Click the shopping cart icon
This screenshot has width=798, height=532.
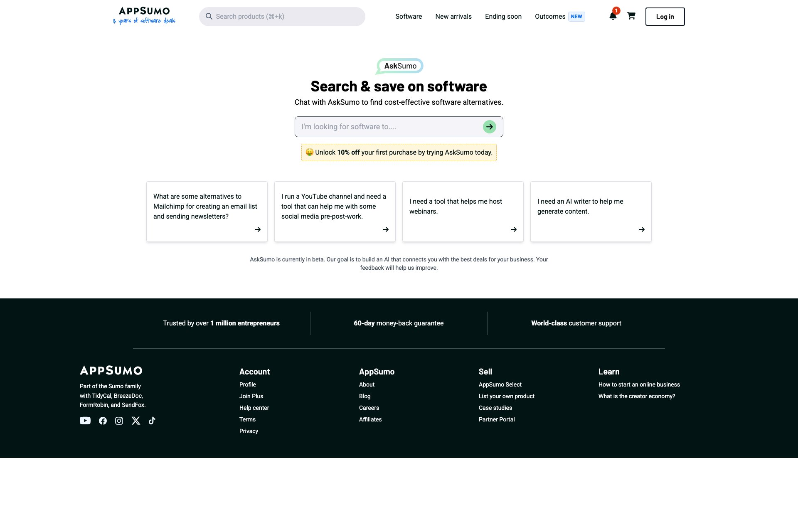(x=631, y=16)
